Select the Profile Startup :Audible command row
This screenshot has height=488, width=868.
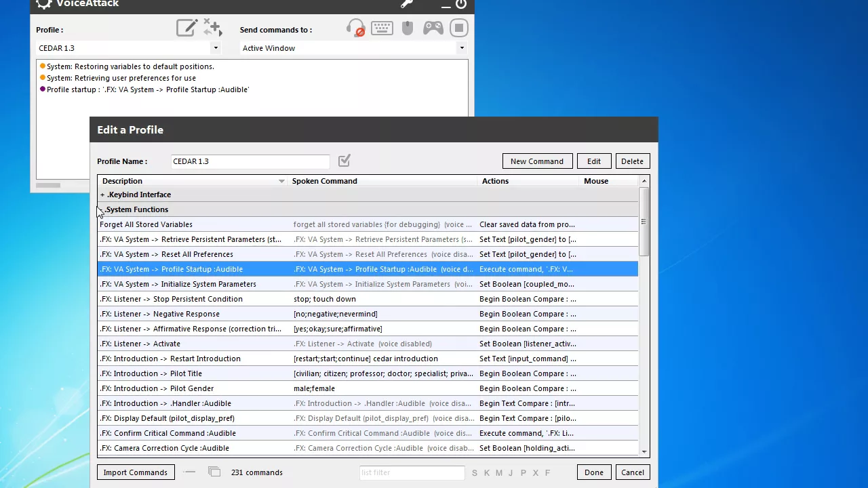[x=368, y=269]
